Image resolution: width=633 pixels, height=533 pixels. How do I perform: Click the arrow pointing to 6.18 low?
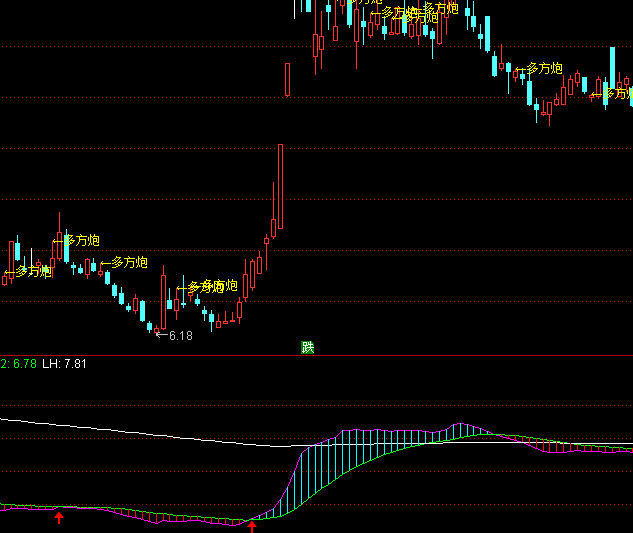click(162, 335)
